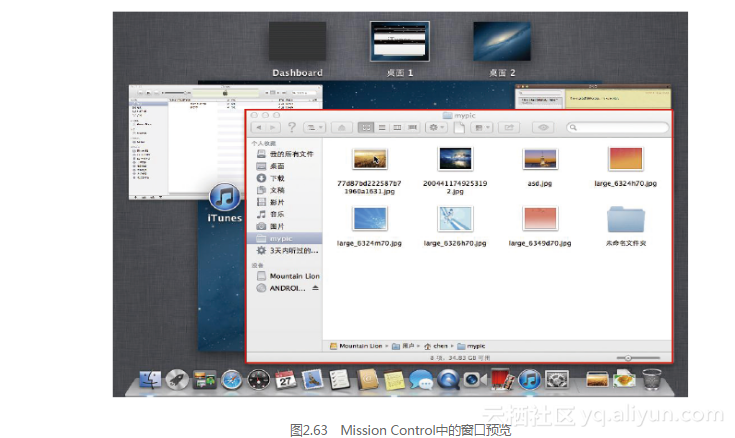The height and width of the screenshot is (438, 735).
Task: Open Mission Control icon in Dock
Action: 204,379
